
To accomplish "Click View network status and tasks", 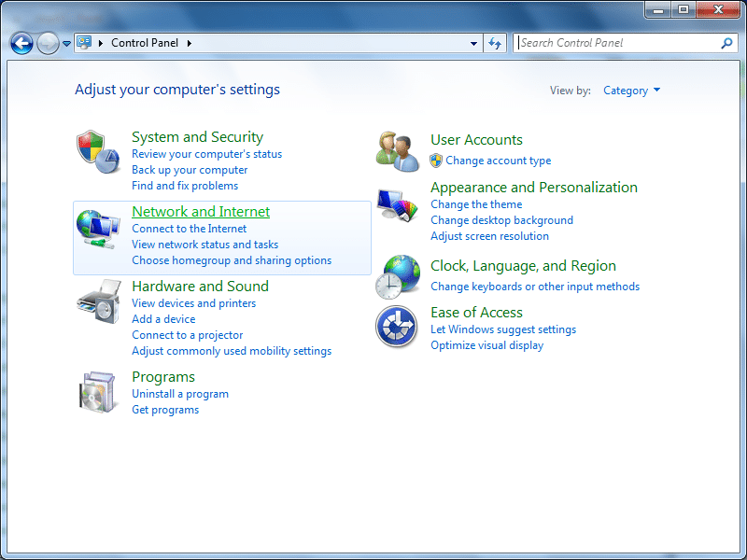I will (x=204, y=245).
